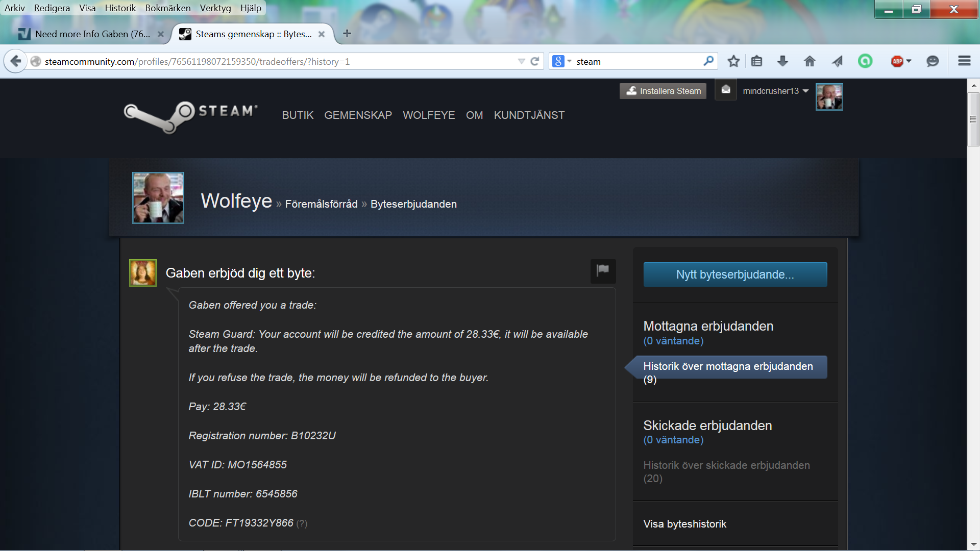The width and height of the screenshot is (980, 551).
Task: Switch to Need more Info Gaben tab
Action: (92, 34)
